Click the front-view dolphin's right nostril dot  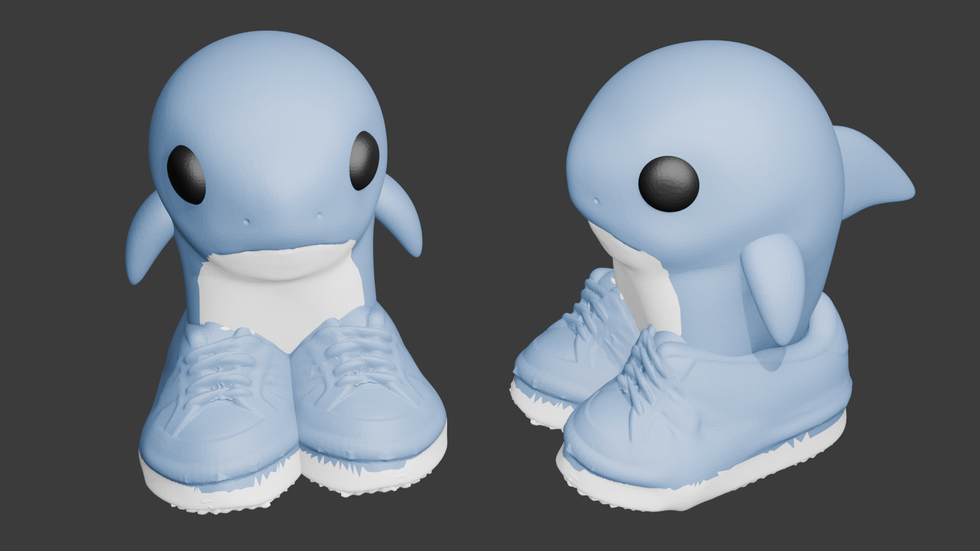point(320,216)
